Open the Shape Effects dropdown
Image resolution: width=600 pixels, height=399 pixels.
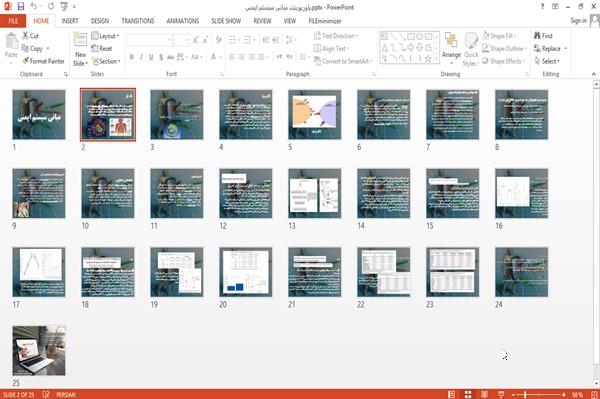[504, 61]
